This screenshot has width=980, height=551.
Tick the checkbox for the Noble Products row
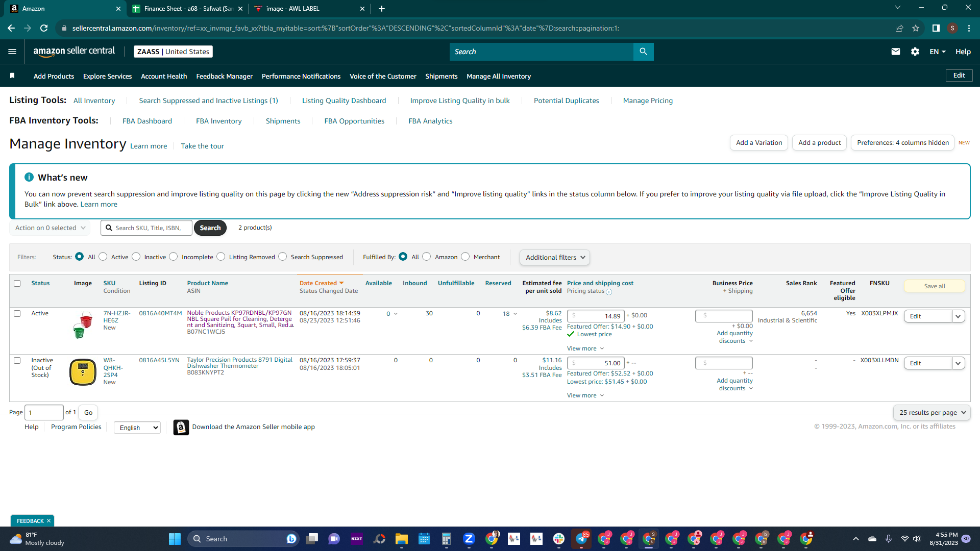coord(17,313)
